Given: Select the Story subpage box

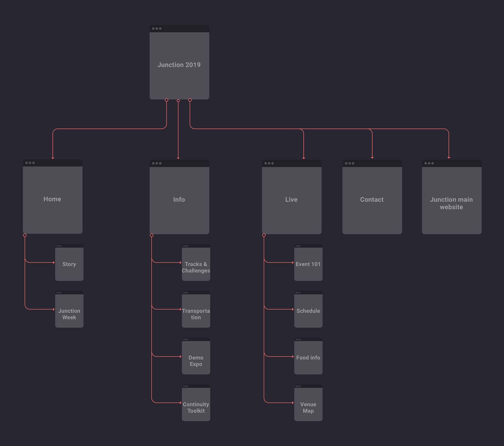Looking at the screenshot, I should click(69, 264).
